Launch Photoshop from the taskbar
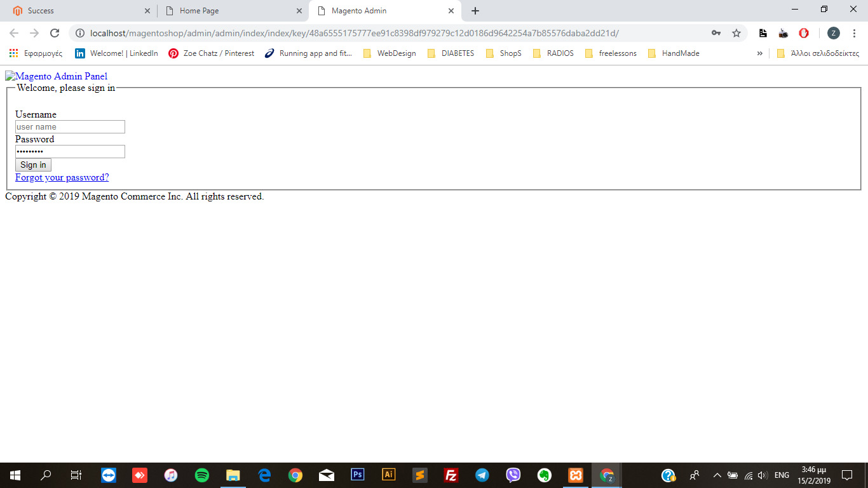 point(358,475)
